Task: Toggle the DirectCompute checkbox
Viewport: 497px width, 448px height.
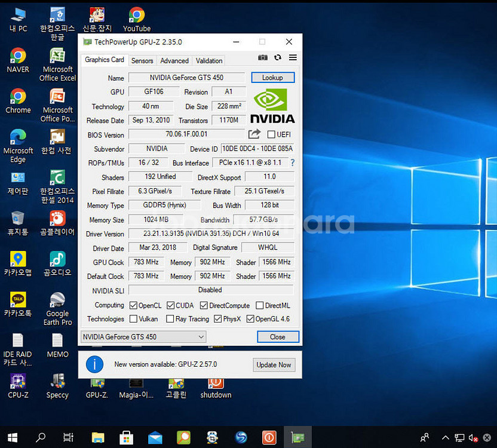Action: (204, 306)
